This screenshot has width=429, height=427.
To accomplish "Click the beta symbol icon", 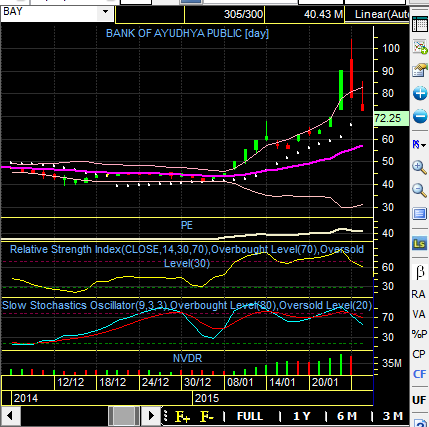I will pos(420,272).
